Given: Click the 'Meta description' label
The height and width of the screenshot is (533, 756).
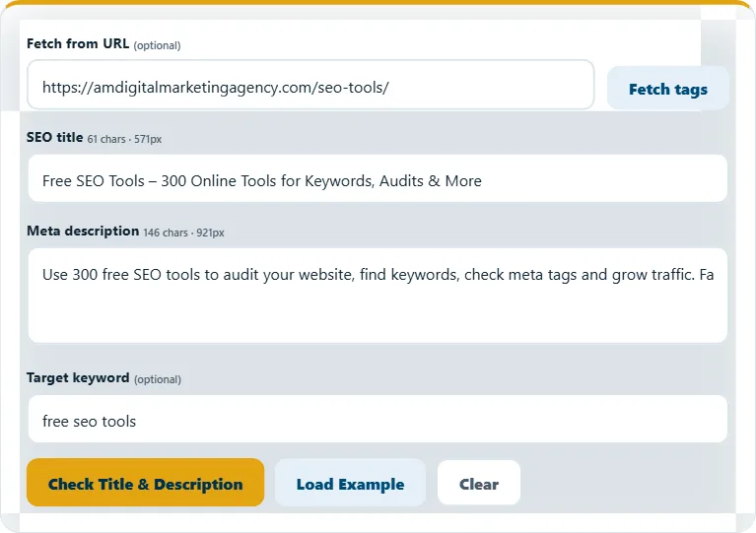Looking at the screenshot, I should pos(83,231).
